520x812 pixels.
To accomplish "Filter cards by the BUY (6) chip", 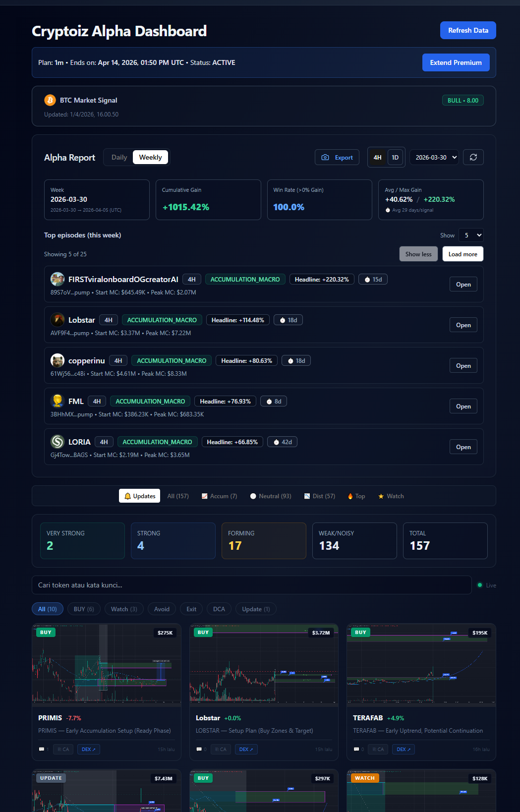I will [x=84, y=609].
